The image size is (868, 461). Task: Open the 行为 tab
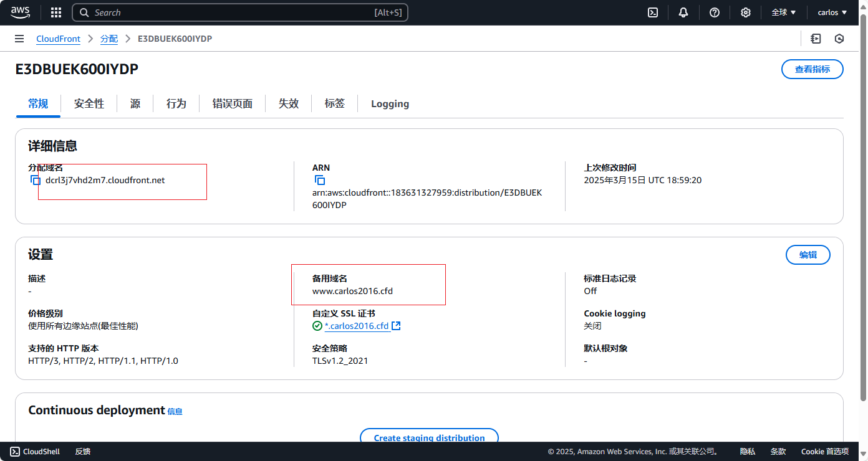point(176,104)
